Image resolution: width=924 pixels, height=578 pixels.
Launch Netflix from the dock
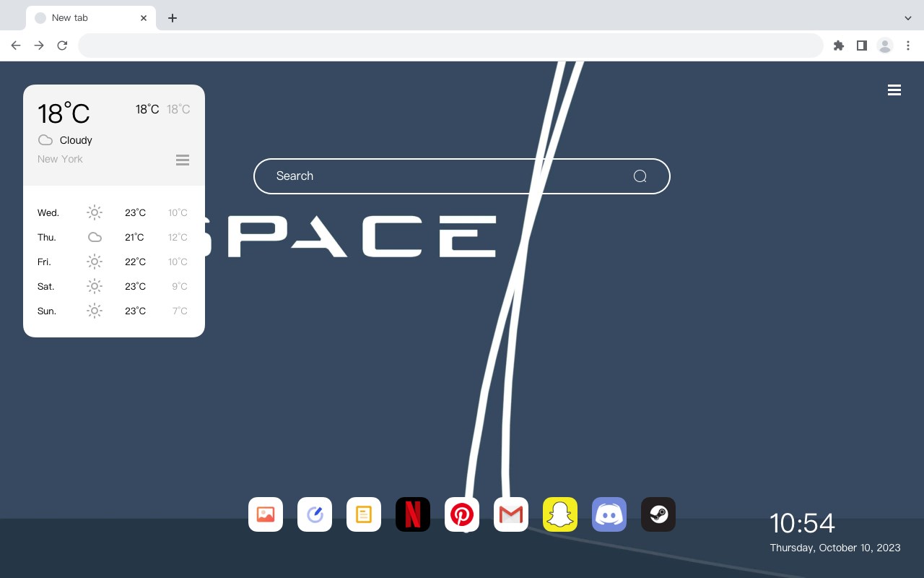click(x=413, y=514)
